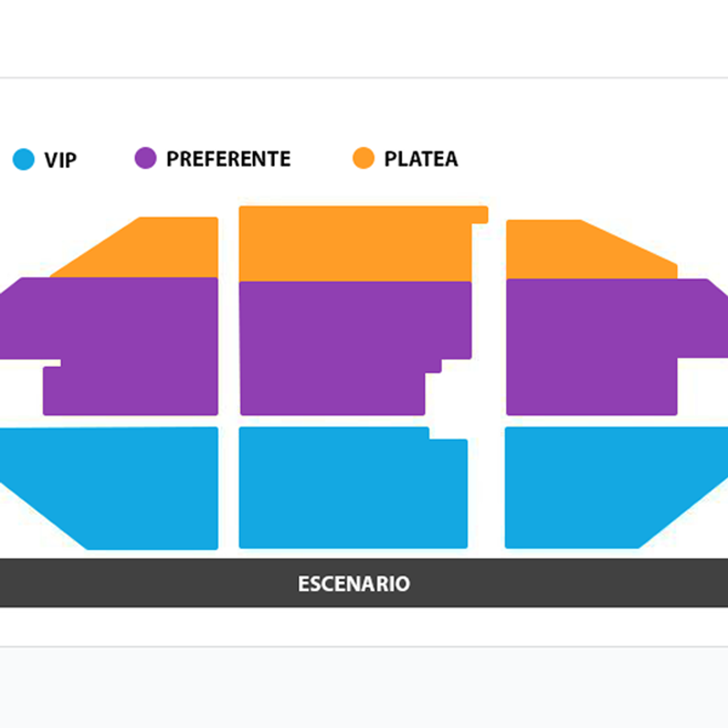728x728 pixels.
Task: Click the PLATEA legend label
Action: pyautogui.click(x=421, y=159)
